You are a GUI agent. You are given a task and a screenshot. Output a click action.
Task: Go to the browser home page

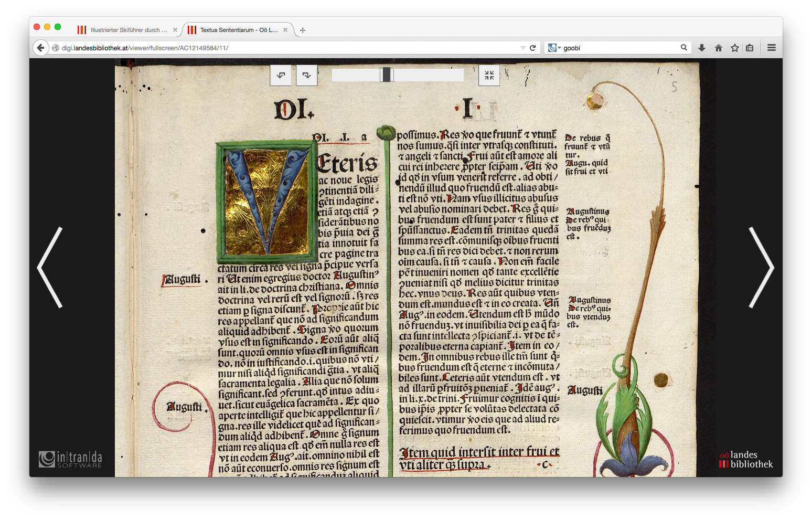pos(719,48)
